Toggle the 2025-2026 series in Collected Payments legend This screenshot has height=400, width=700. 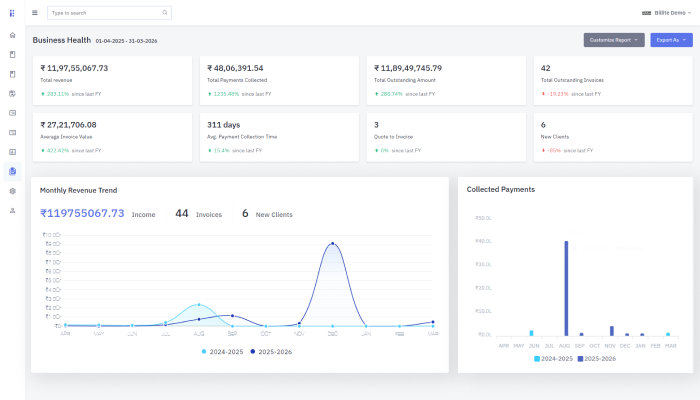[596, 358]
